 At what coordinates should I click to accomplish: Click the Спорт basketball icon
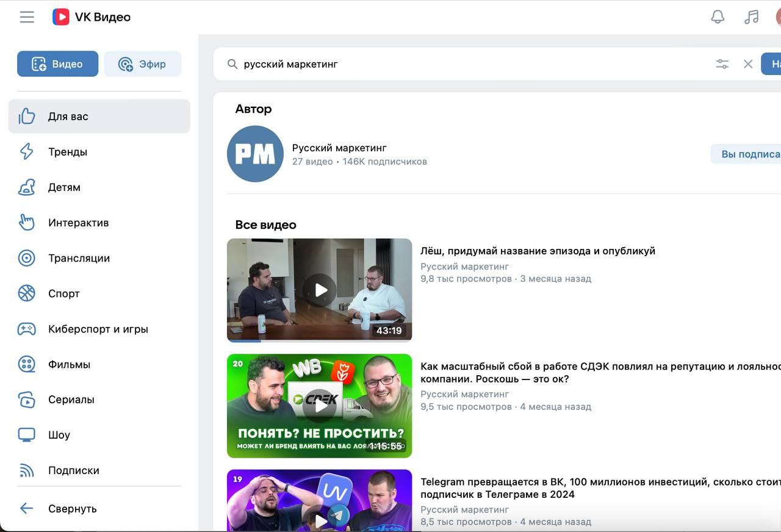(27, 293)
